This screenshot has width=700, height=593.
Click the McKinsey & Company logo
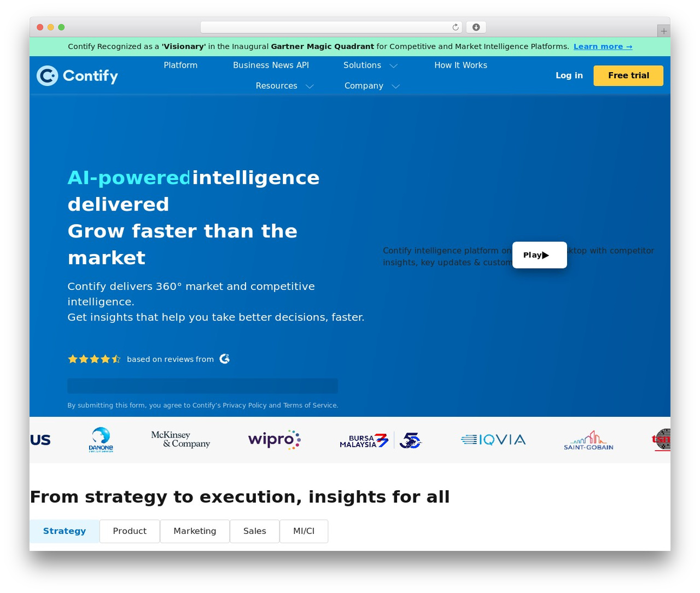tap(180, 439)
